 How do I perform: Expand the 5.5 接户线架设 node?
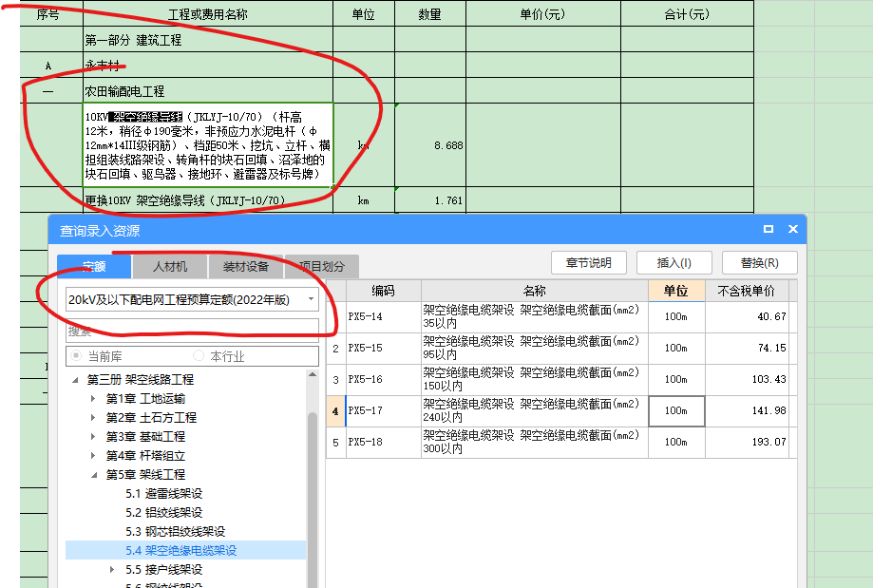112,570
